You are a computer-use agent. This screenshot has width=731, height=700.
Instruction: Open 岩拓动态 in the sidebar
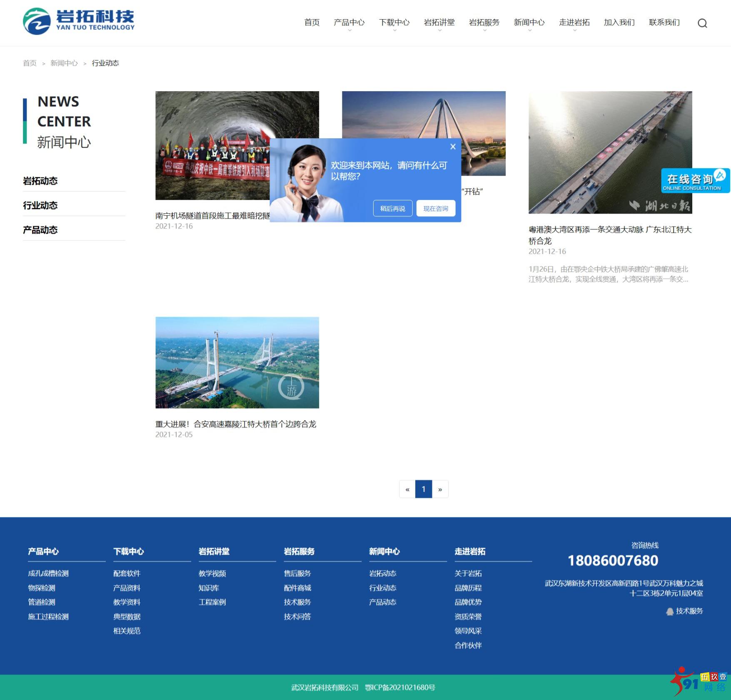[40, 181]
